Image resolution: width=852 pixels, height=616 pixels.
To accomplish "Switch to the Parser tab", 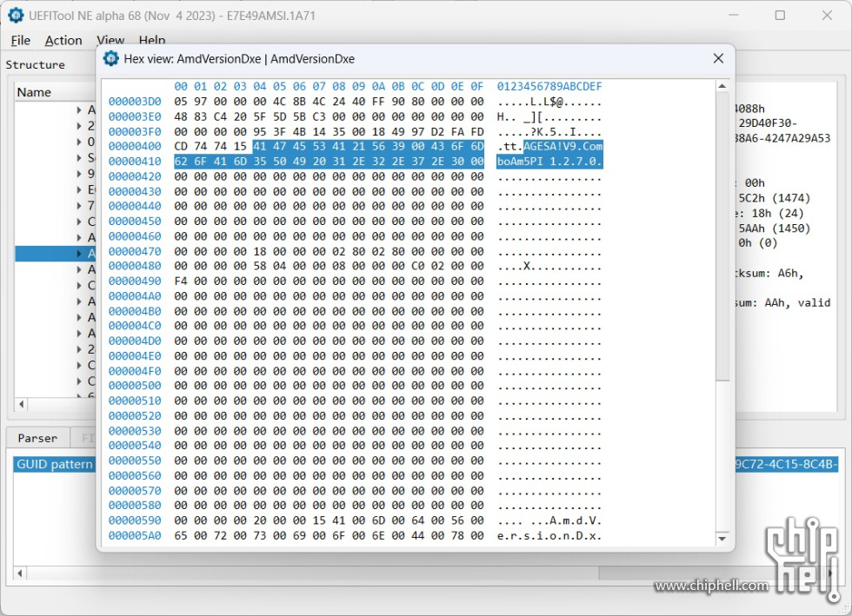I will coord(37,438).
